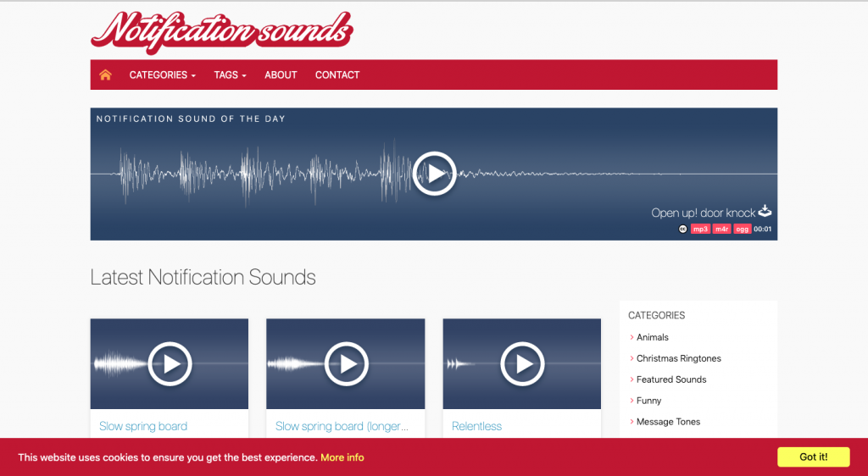Click the Notification Sound of the Day label

click(x=191, y=119)
